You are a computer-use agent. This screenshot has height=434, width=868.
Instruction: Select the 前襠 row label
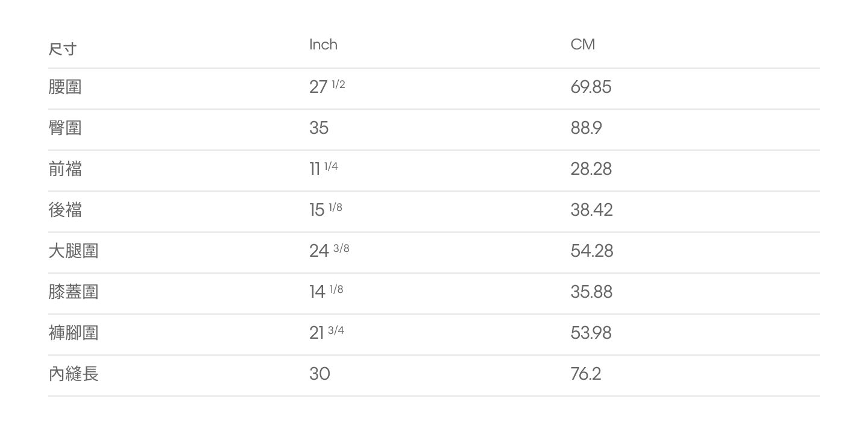coord(65,169)
